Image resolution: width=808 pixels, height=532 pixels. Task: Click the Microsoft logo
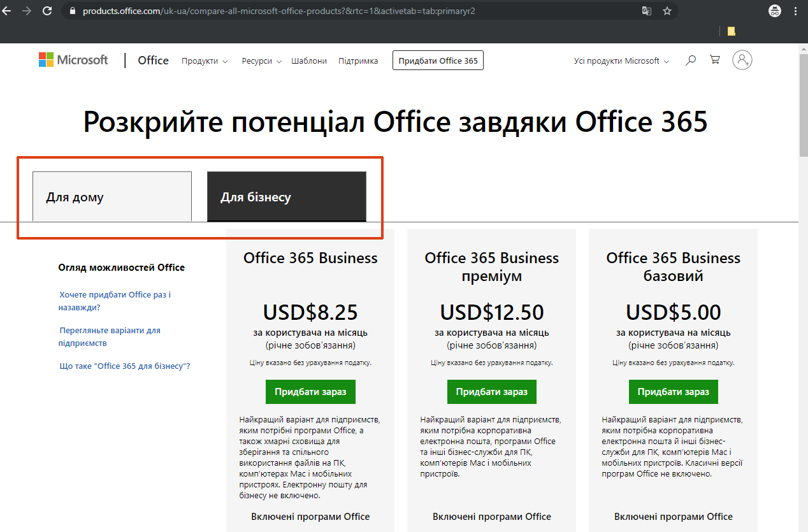pos(73,60)
